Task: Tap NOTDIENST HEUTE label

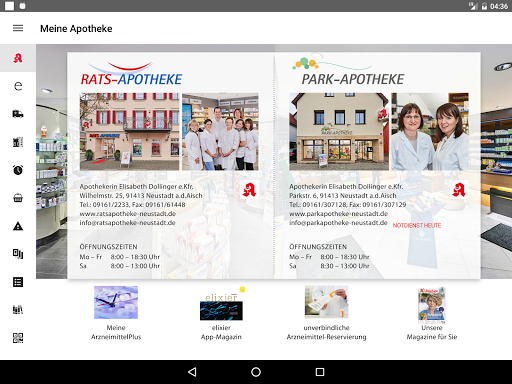Action: pos(417,226)
